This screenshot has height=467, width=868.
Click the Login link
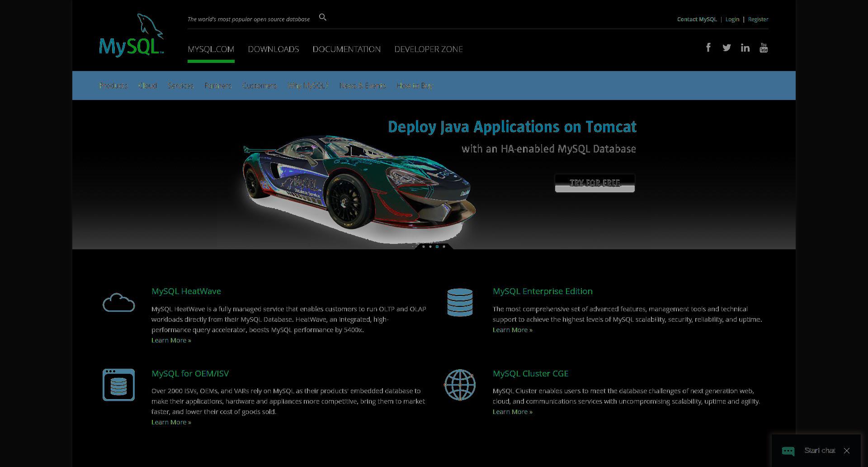point(732,19)
